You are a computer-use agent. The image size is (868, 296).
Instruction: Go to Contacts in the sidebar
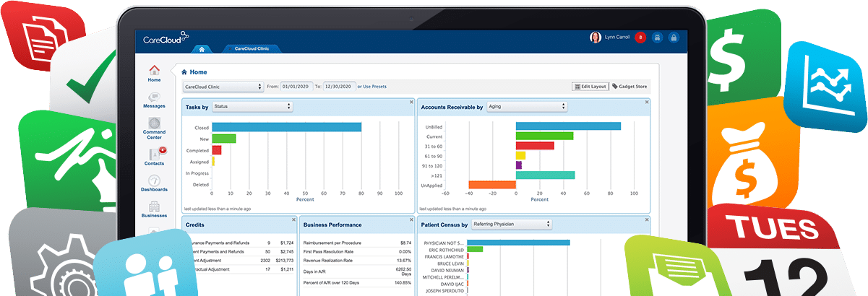(154, 156)
